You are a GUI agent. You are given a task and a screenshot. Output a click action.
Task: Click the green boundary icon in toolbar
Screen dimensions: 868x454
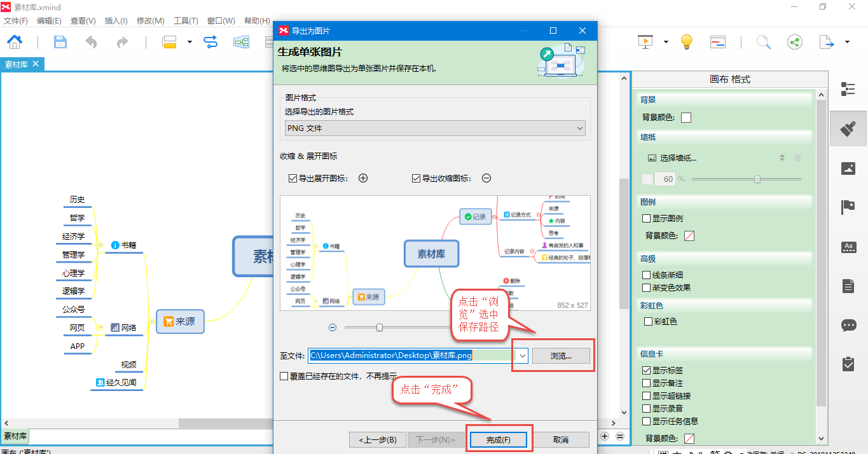(x=241, y=42)
